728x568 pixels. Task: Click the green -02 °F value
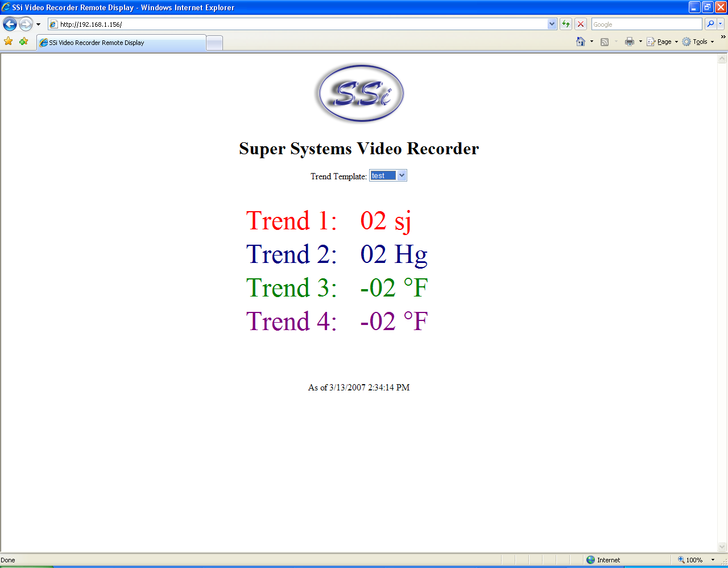(x=394, y=288)
